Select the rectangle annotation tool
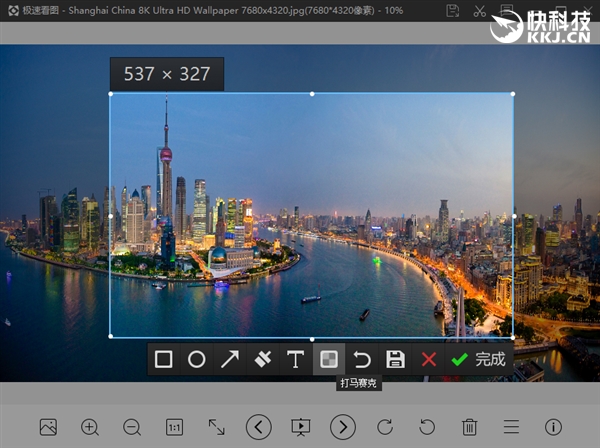Image resolution: width=600 pixels, height=448 pixels. [164, 360]
